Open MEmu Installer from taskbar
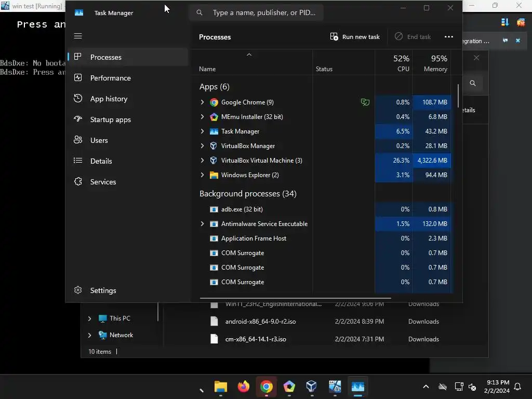This screenshot has height=399, width=532. click(289, 387)
